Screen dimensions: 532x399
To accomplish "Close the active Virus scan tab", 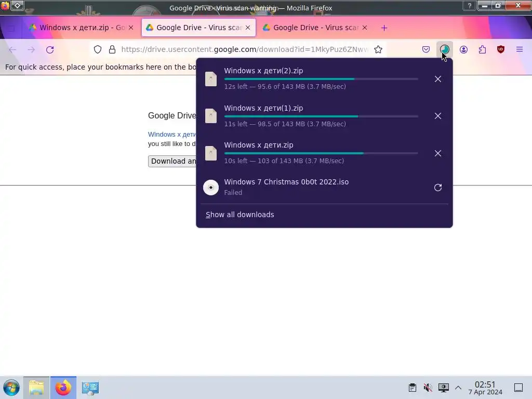I will pyautogui.click(x=248, y=28).
